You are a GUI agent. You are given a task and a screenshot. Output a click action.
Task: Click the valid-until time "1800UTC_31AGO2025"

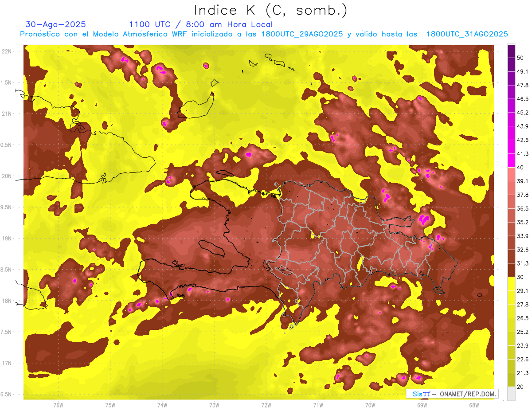pyautogui.click(x=467, y=34)
